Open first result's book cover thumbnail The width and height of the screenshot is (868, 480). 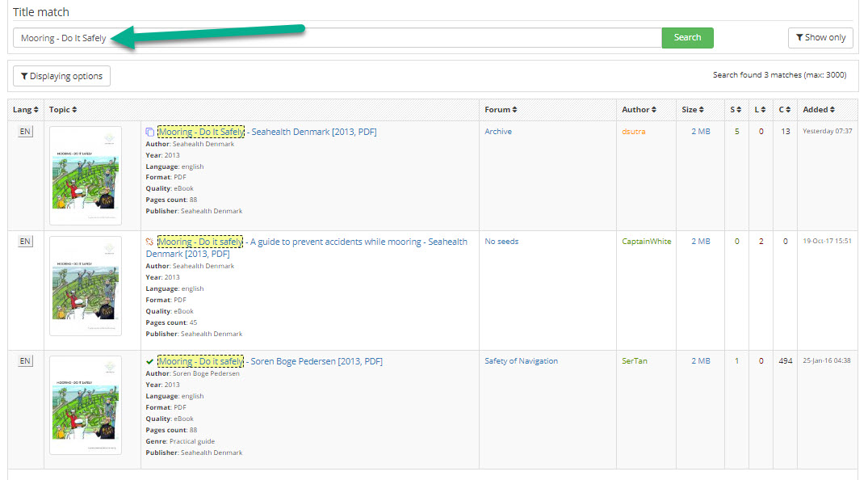(x=86, y=175)
